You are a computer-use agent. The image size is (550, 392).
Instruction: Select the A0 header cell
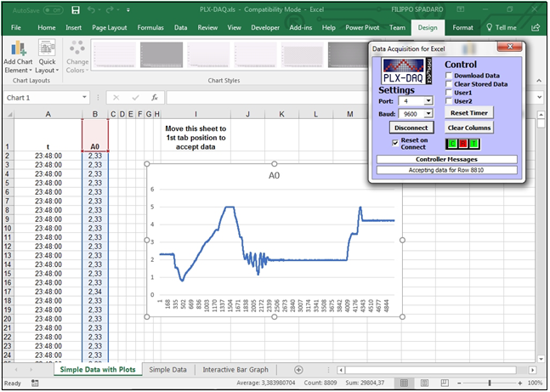95,135
